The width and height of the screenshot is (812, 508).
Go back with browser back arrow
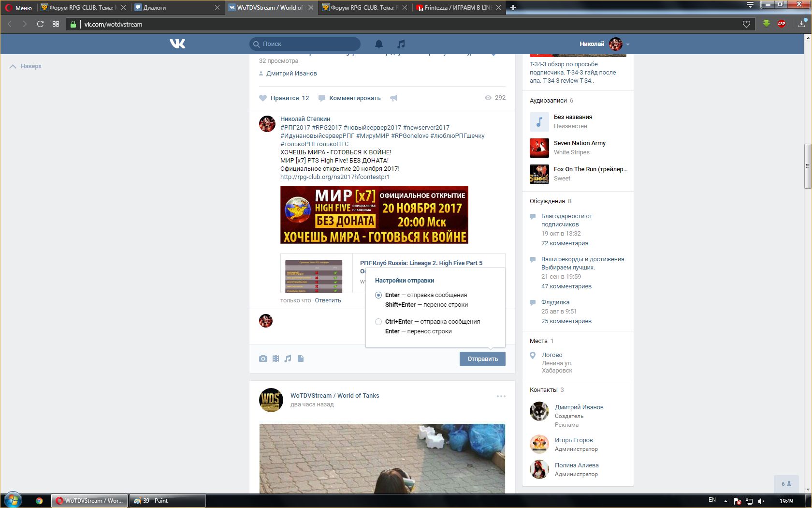pyautogui.click(x=10, y=24)
